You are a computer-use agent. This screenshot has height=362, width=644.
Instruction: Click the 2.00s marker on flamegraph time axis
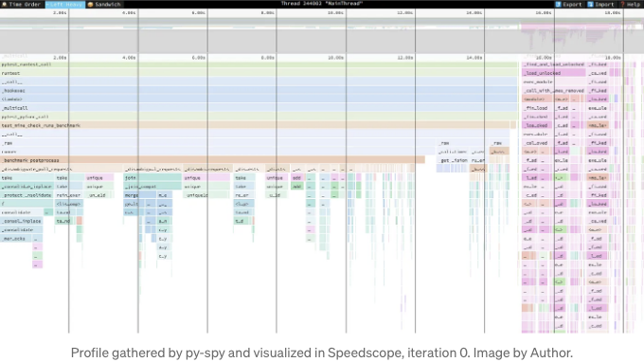tap(60, 58)
